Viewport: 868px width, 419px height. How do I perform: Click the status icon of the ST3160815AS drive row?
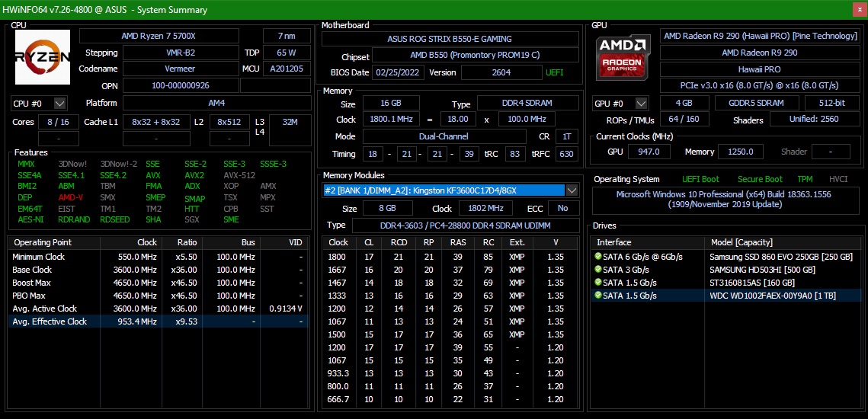598,283
